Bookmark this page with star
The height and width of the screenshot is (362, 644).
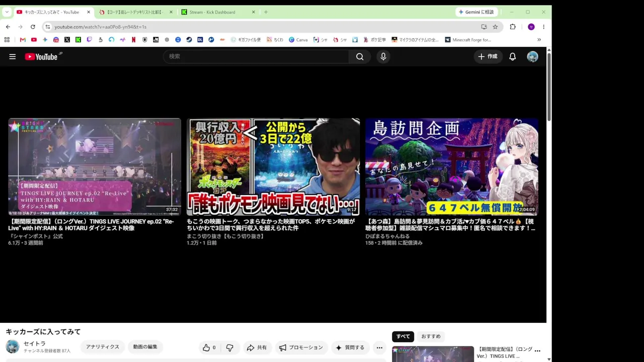(495, 27)
